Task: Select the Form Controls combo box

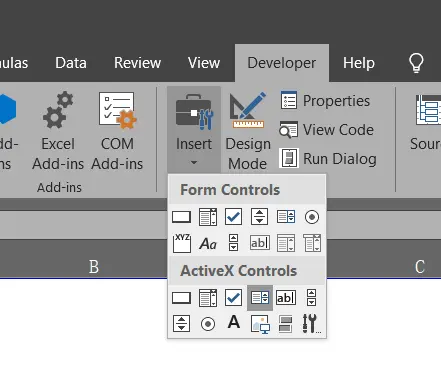Action: tap(208, 217)
